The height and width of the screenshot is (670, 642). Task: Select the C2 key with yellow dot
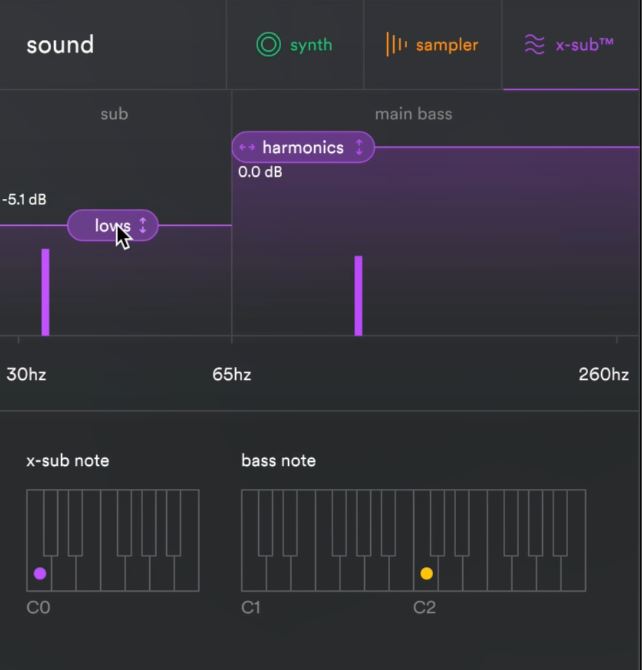pos(426,573)
